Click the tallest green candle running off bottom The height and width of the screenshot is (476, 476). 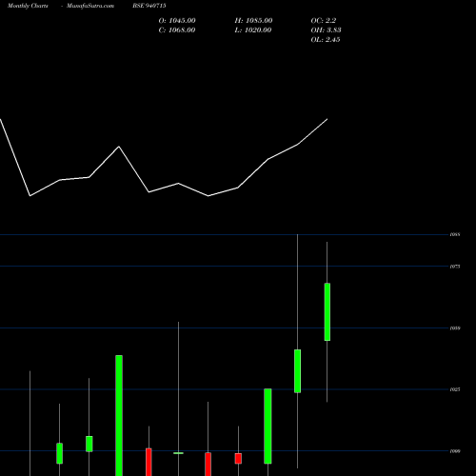119,415
